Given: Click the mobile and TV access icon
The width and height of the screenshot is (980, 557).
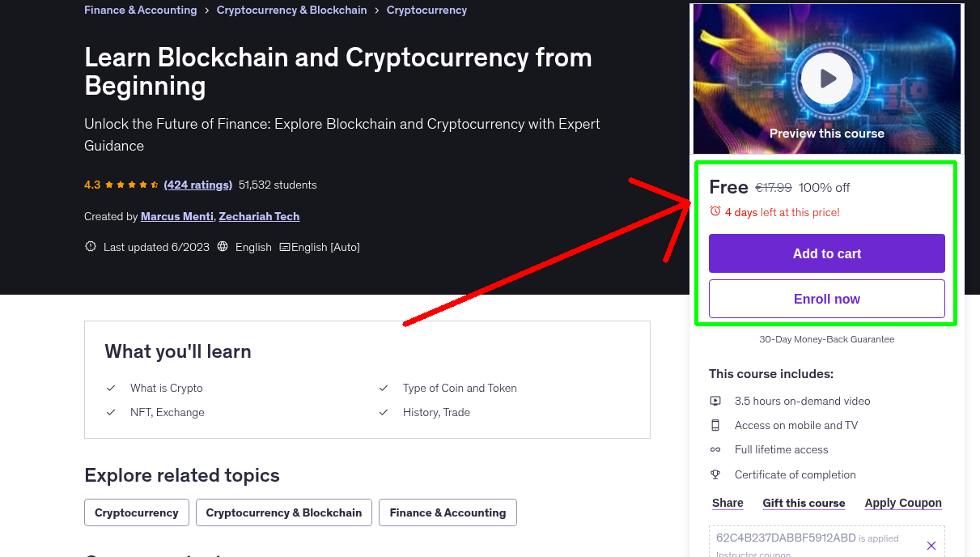Looking at the screenshot, I should click(715, 425).
